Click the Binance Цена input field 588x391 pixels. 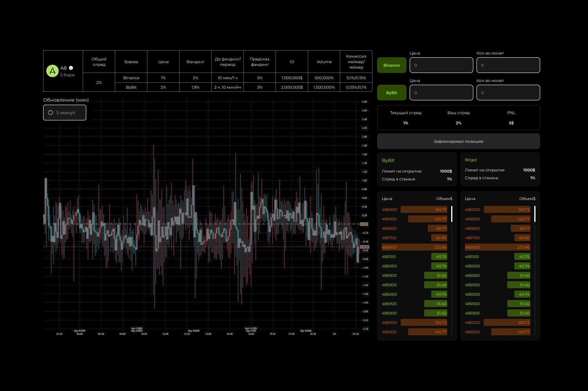(x=441, y=65)
